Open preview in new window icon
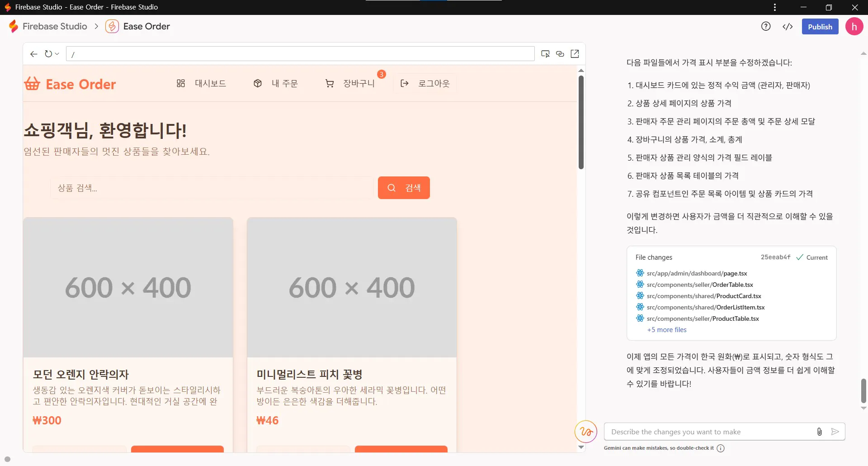 [575, 54]
